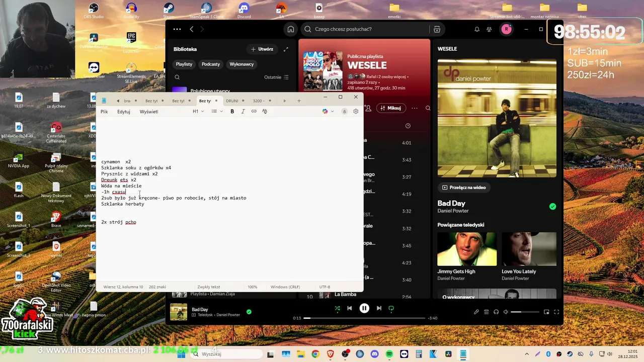Seek in Spotify song progress bar
Viewport: 644px width, 362px height.
coord(364,318)
